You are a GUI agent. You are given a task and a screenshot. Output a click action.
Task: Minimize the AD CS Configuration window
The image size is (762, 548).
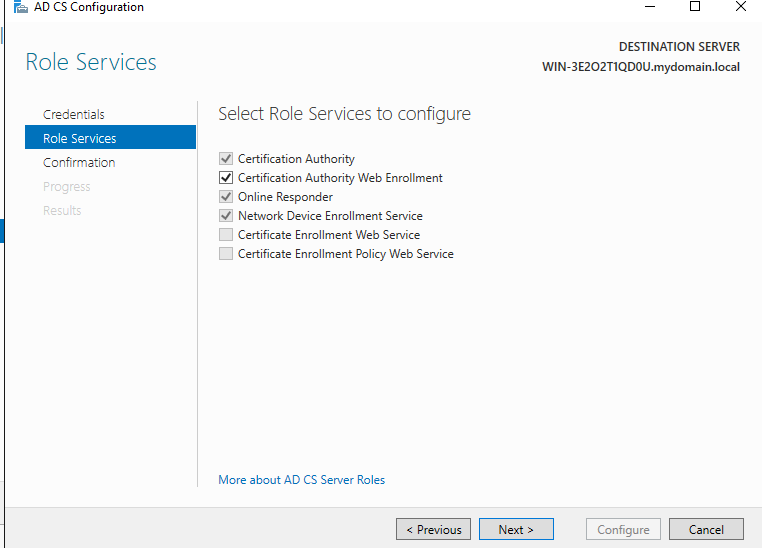coord(650,7)
